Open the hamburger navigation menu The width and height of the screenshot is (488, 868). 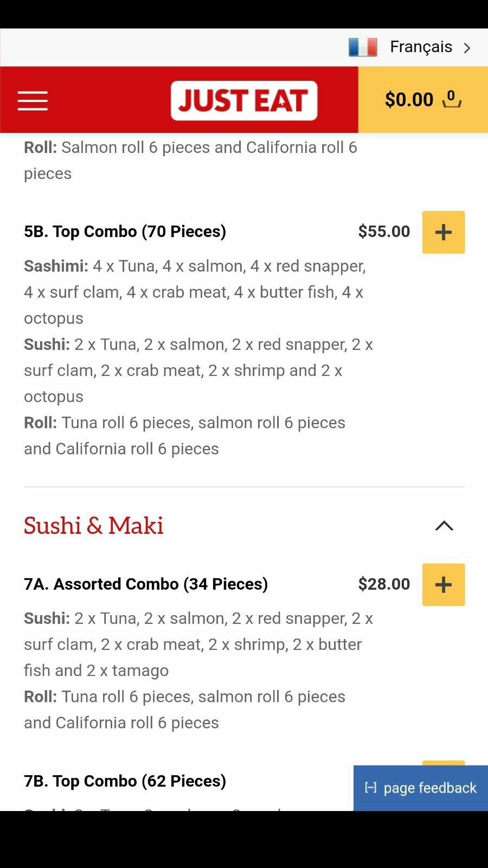pos(33,101)
